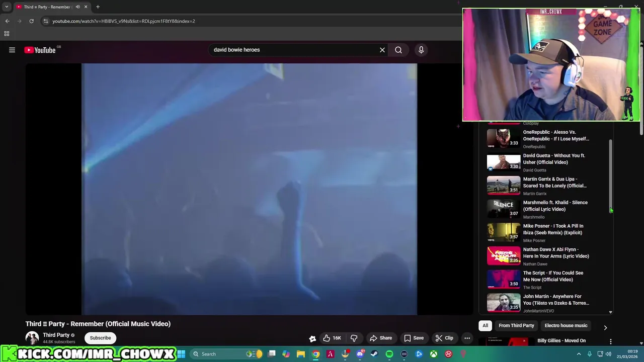Launch Copilot from the taskbar
The image size is (644, 362).
tap(286, 354)
